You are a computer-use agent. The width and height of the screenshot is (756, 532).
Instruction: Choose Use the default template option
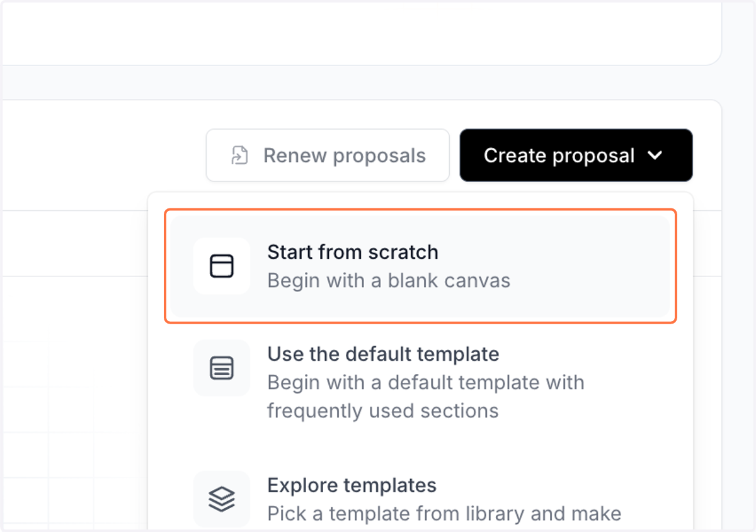tap(420, 382)
